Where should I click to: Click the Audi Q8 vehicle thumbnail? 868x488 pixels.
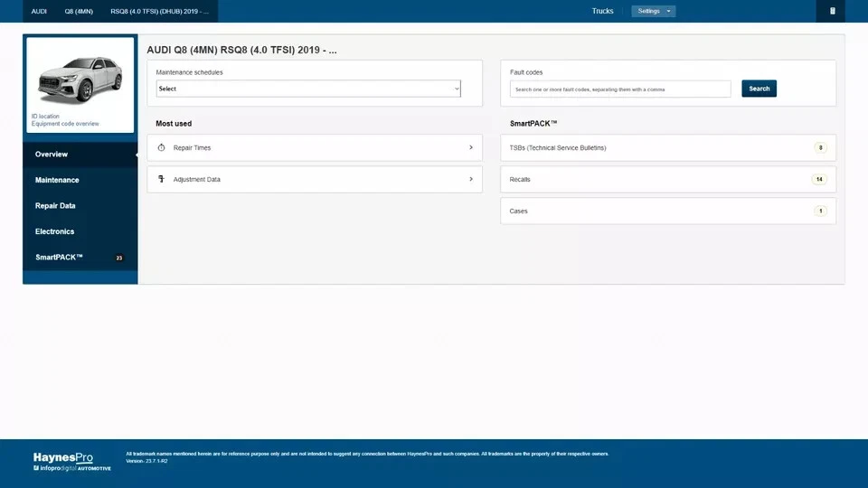pyautogui.click(x=80, y=80)
